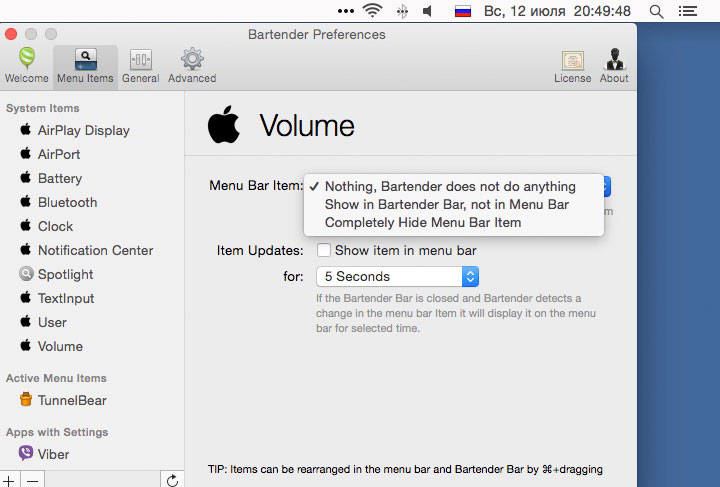
Task: Open the Welcome pane
Action: point(27,66)
